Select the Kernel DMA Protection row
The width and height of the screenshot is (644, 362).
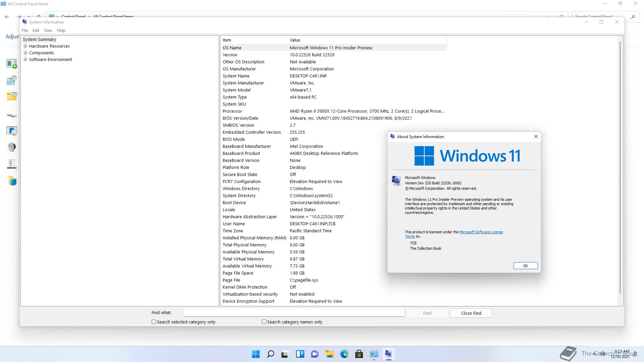point(334,287)
